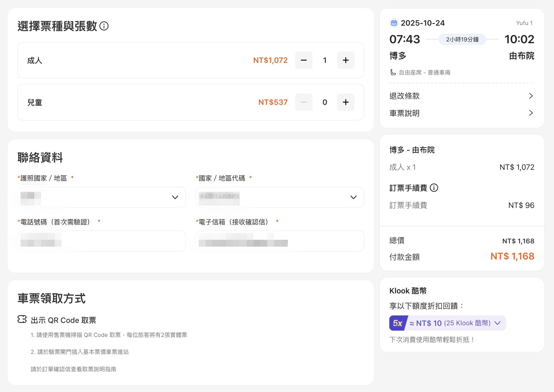Viewport: 554px width, 392px height.
Task: Increase child ticket count with plus icon
Action: point(346,102)
